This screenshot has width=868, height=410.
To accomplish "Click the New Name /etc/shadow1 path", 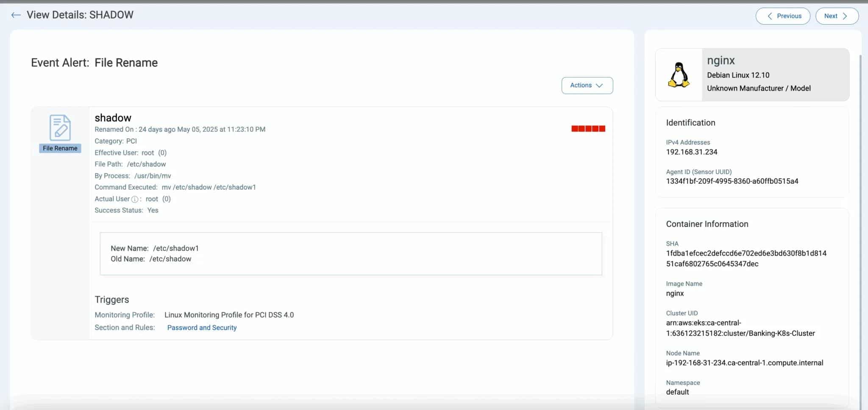I will 175,248.
